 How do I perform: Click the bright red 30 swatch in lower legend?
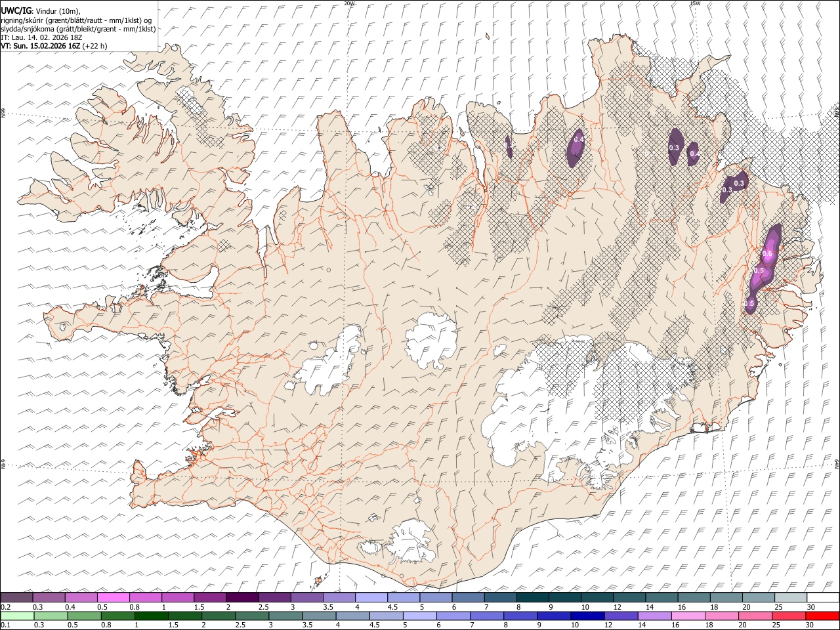[x=822, y=616]
